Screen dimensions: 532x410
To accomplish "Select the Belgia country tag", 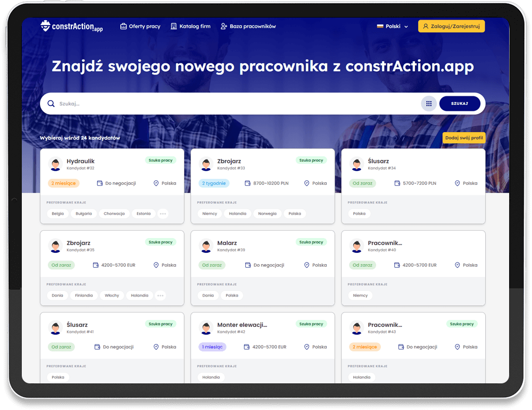I will click(x=57, y=214).
